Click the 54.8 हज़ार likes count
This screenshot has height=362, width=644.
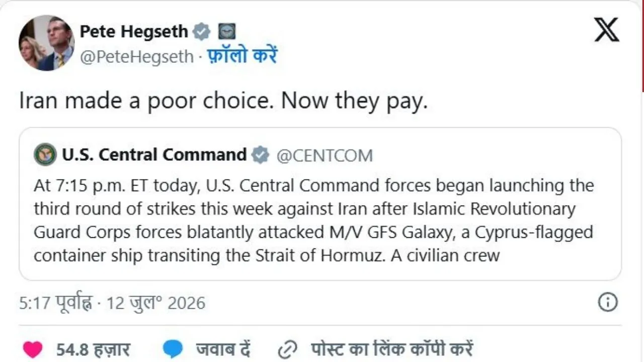coord(93,349)
